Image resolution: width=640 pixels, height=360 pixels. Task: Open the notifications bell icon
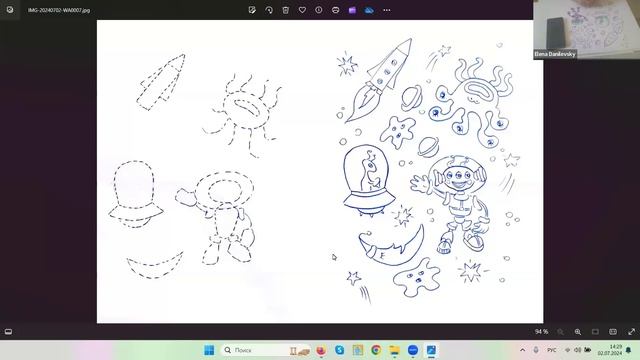[x=629, y=350]
